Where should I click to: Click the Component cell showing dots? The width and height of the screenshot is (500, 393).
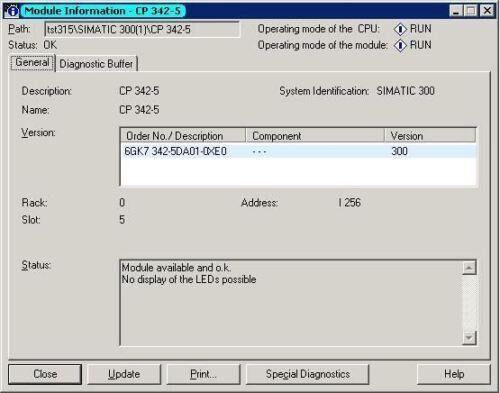pyautogui.click(x=259, y=152)
